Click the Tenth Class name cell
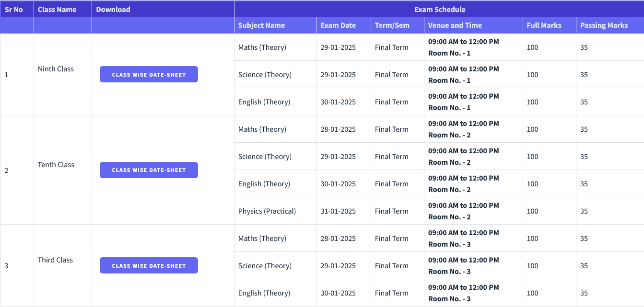The width and height of the screenshot is (644, 307). (x=56, y=165)
